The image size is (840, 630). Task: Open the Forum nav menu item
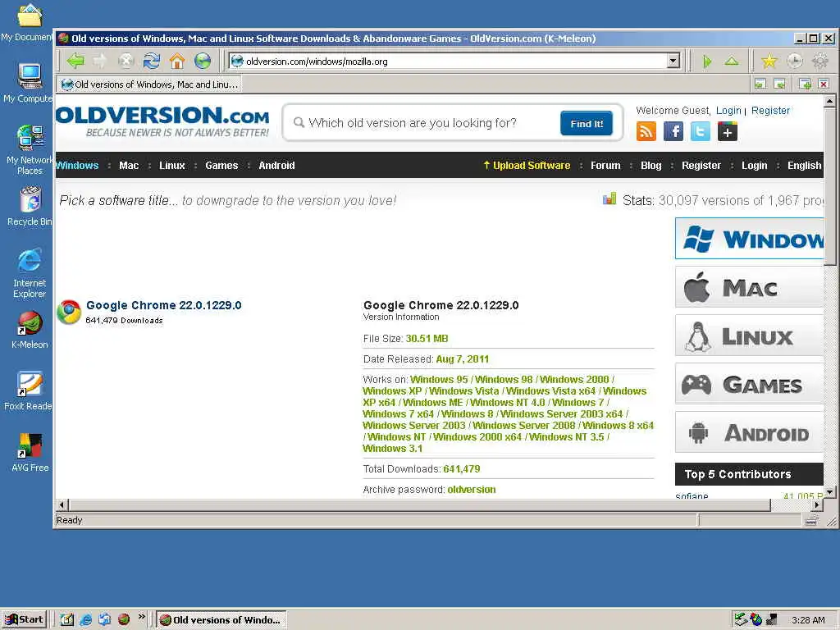pyautogui.click(x=605, y=166)
